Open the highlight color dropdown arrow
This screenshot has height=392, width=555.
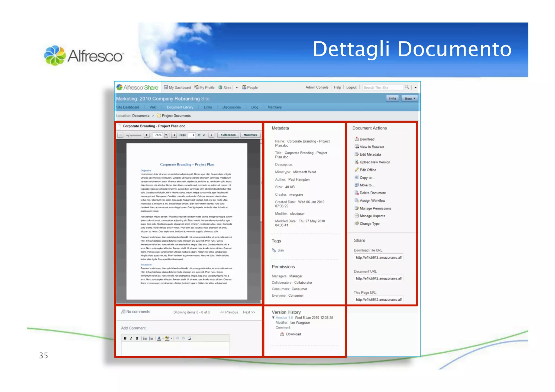tap(171, 338)
